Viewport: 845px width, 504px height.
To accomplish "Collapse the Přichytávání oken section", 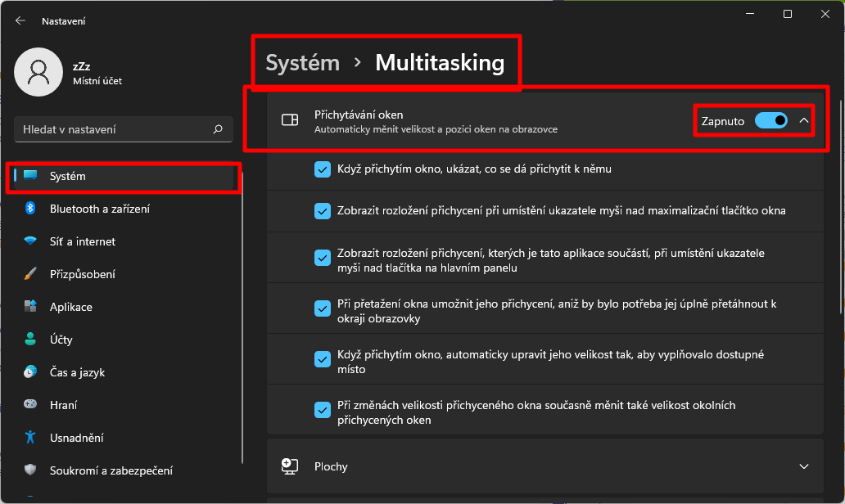I will pos(804,121).
